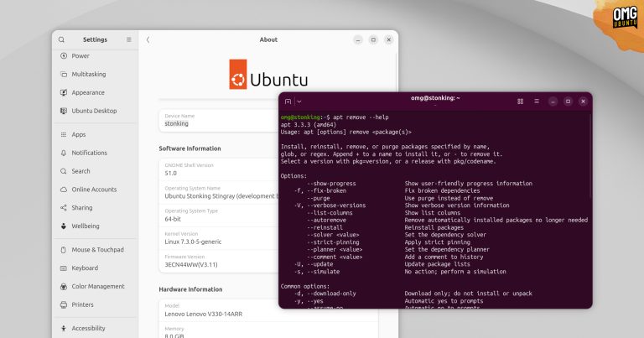Switch to the Appearance panel
The image size is (644, 338).
[x=96, y=92]
